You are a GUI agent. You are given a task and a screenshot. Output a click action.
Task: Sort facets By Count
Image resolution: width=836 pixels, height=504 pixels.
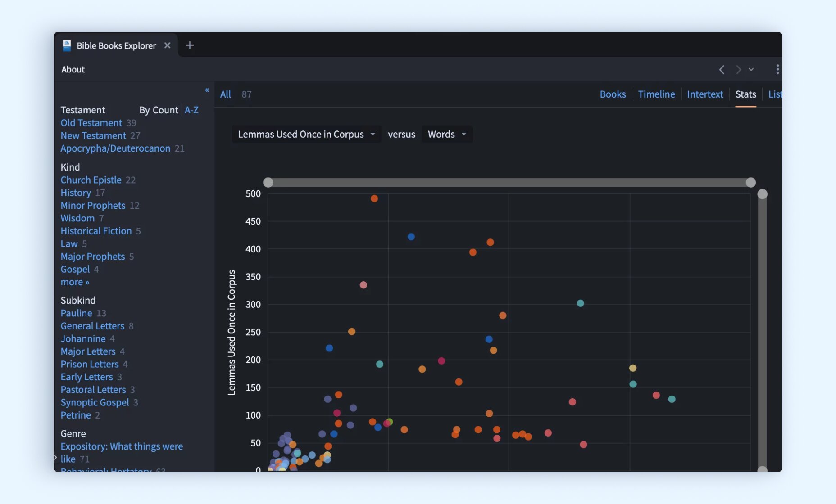[159, 110]
